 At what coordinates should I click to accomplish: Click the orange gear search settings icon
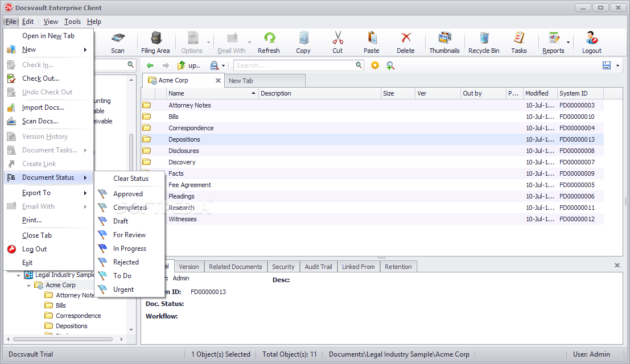374,65
